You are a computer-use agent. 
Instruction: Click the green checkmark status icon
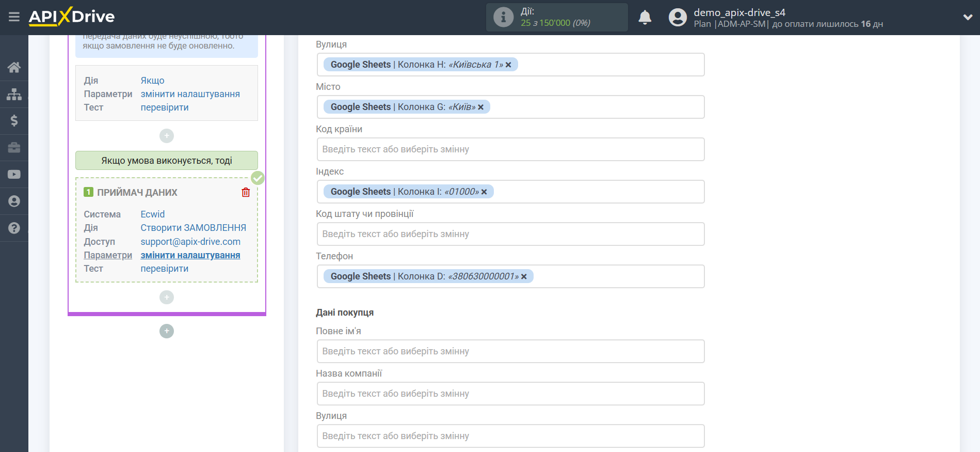pyautogui.click(x=258, y=178)
